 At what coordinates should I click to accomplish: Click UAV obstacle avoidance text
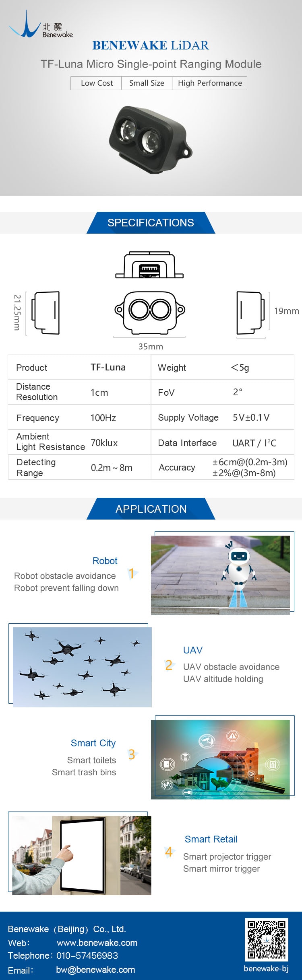[x=231, y=667]
